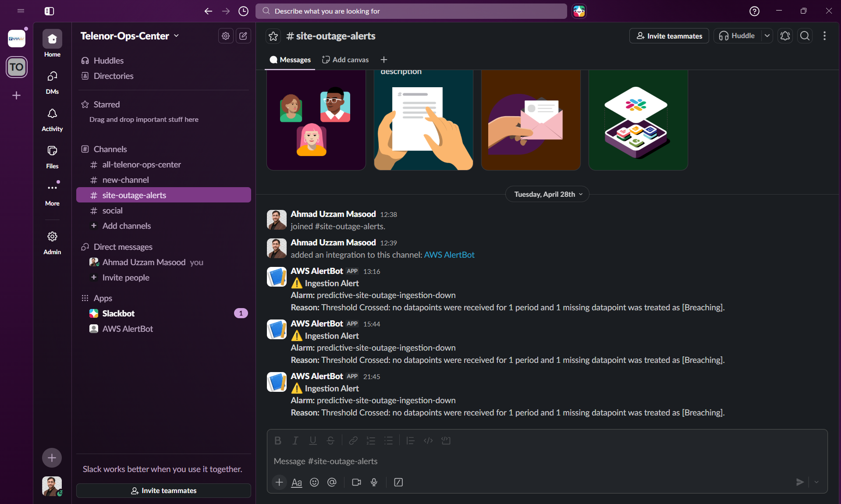Open emoji picker in composer
The height and width of the screenshot is (504, 841).
pyautogui.click(x=314, y=482)
